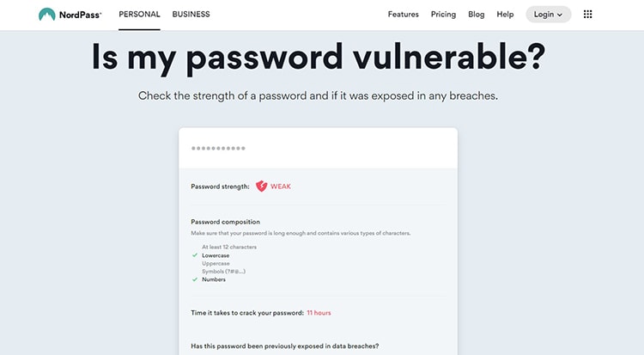Click the green checkmark beside Numbers
The height and width of the screenshot is (355, 644).
click(x=195, y=279)
